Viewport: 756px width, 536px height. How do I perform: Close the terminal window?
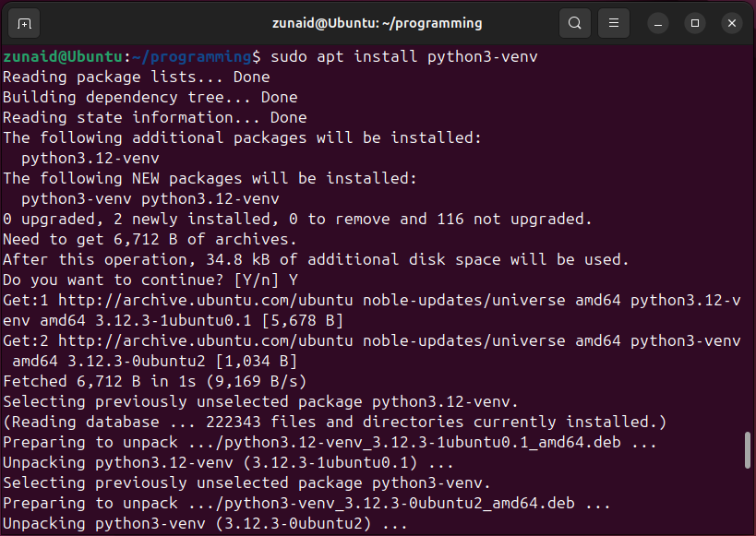point(732,23)
